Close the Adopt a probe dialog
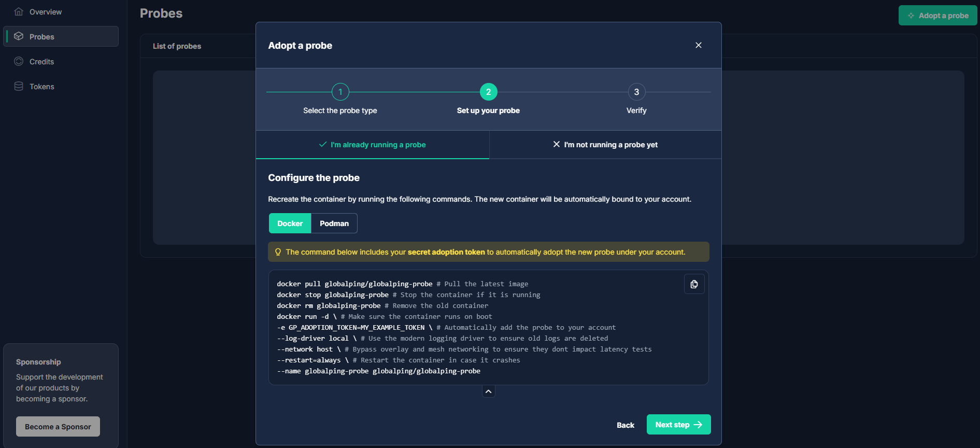Image resolution: width=980 pixels, height=448 pixels. click(x=698, y=45)
